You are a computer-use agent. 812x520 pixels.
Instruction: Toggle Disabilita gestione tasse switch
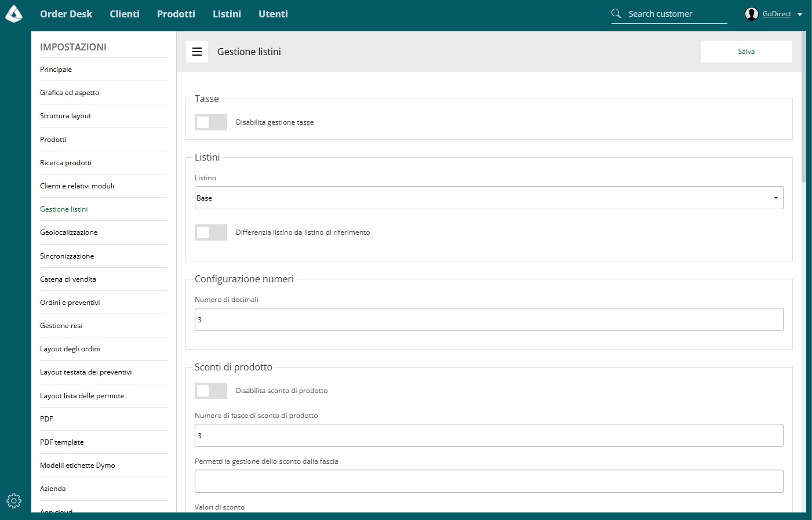211,122
